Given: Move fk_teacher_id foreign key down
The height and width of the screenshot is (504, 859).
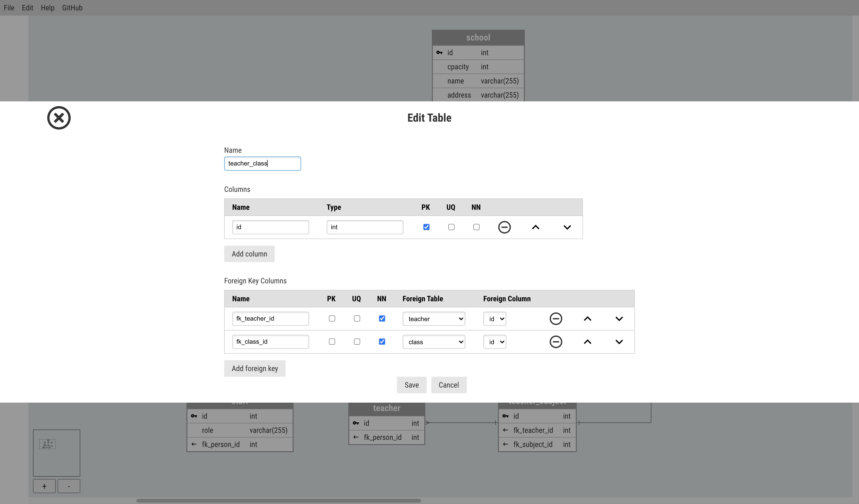Looking at the screenshot, I should coord(619,319).
